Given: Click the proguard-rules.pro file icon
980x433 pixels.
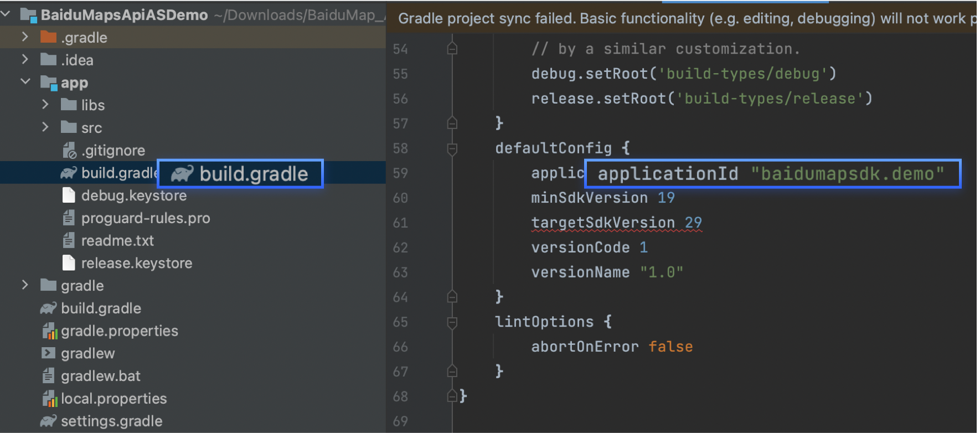Looking at the screenshot, I should click(x=69, y=218).
